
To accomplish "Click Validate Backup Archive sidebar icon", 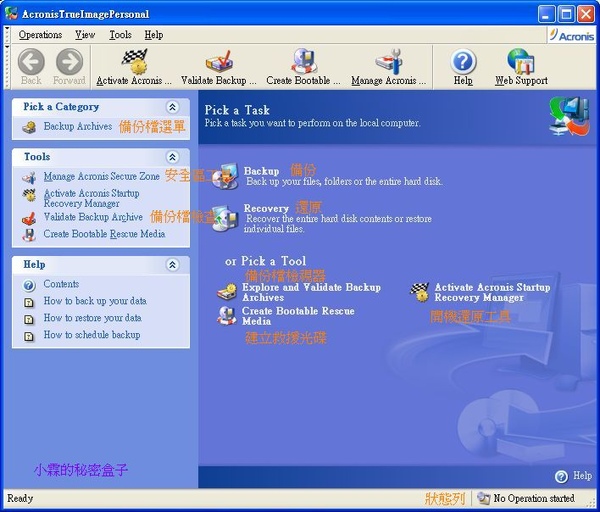I will [x=29, y=218].
